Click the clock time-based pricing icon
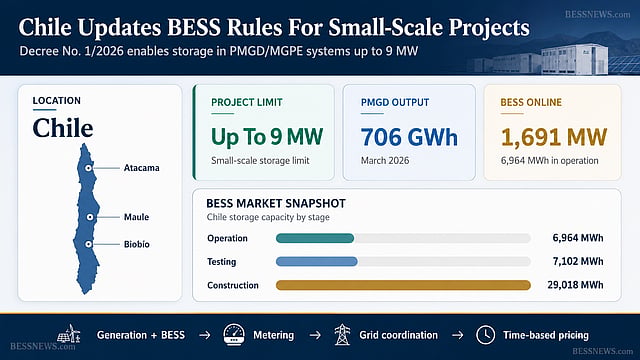The image size is (640, 360). (x=485, y=335)
